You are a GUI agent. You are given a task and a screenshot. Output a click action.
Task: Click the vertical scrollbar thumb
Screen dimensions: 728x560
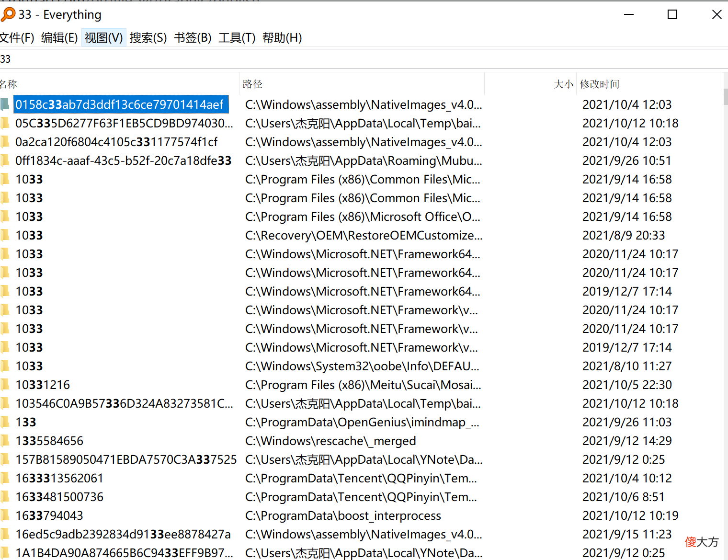pyautogui.click(x=725, y=97)
